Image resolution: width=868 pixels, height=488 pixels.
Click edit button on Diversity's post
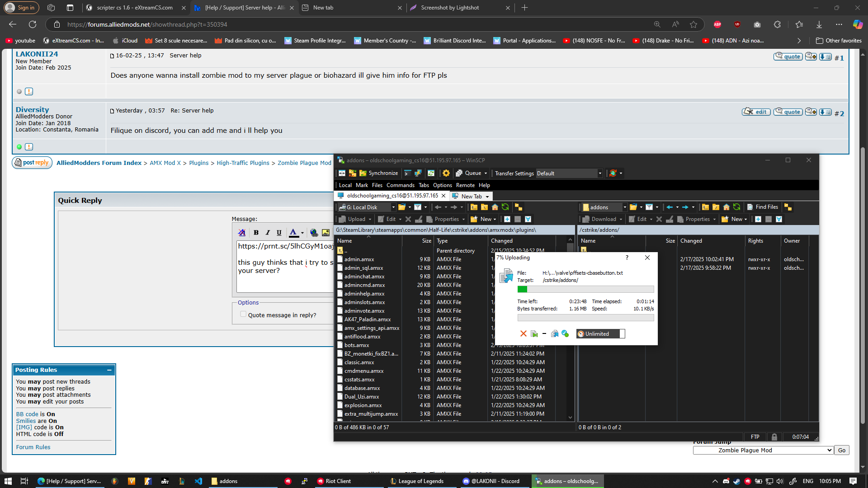point(756,112)
